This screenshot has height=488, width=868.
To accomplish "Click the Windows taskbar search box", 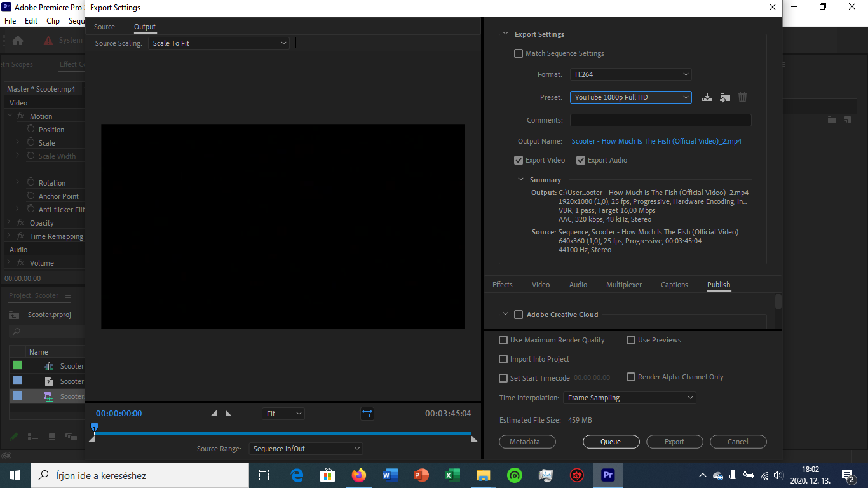I will point(139,475).
